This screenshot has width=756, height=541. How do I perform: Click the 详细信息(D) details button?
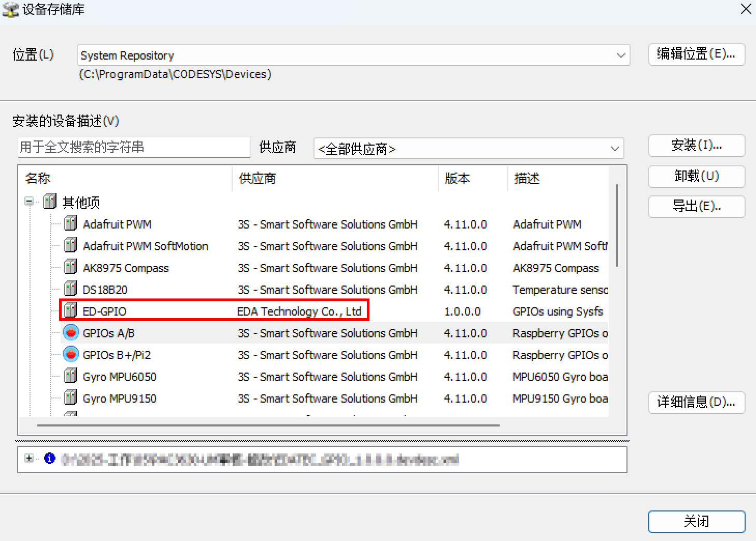696,403
